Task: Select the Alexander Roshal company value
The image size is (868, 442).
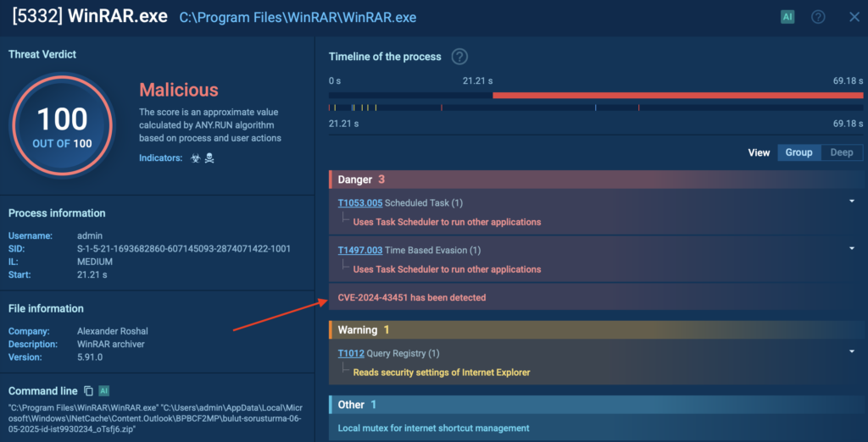Action: tap(113, 331)
